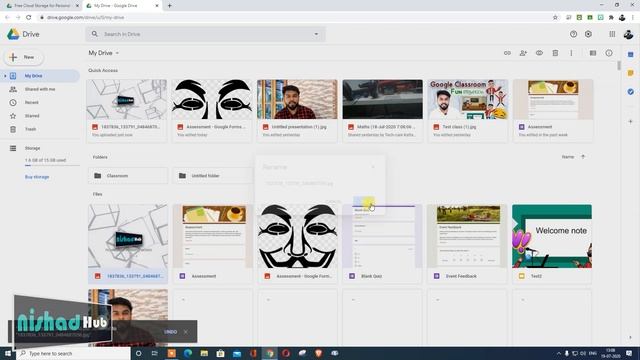Click the search magnifier icon
This screenshot has height=360, width=640.
click(x=95, y=34)
